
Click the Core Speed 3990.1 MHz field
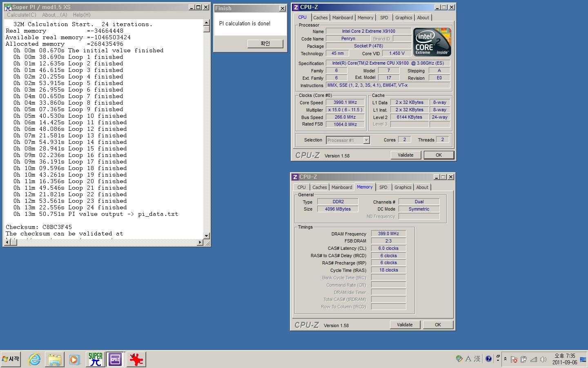click(x=345, y=103)
